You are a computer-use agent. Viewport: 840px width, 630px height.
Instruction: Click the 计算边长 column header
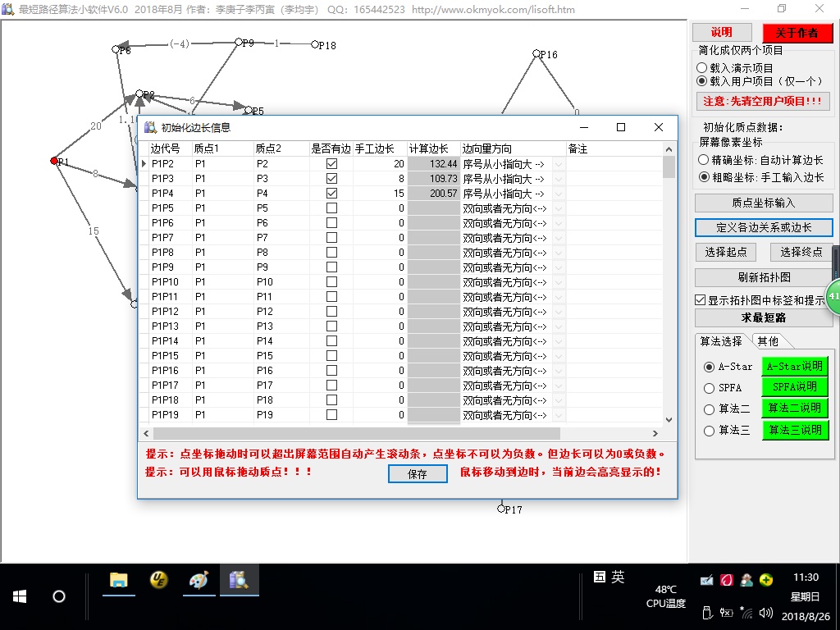tap(434, 148)
